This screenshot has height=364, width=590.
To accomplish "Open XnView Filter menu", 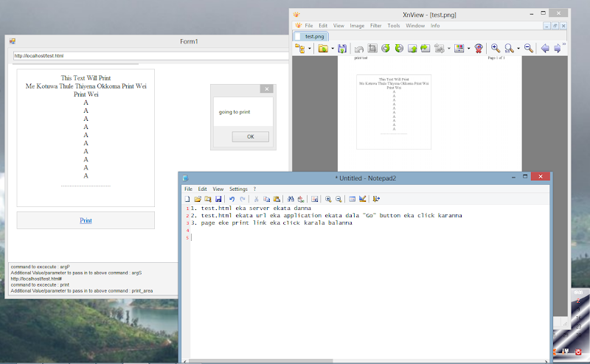I will 375,26.
